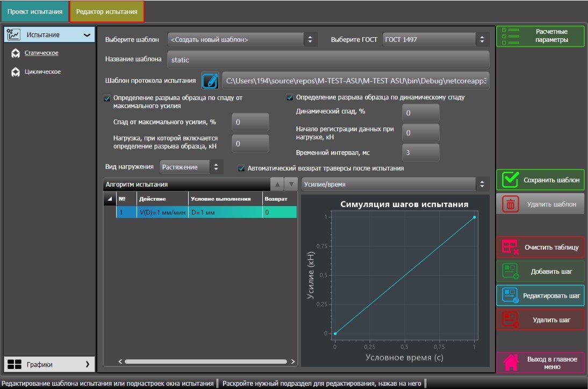The image size is (588, 389).
Task: Click Добавить шаг button
Action: 540,271
